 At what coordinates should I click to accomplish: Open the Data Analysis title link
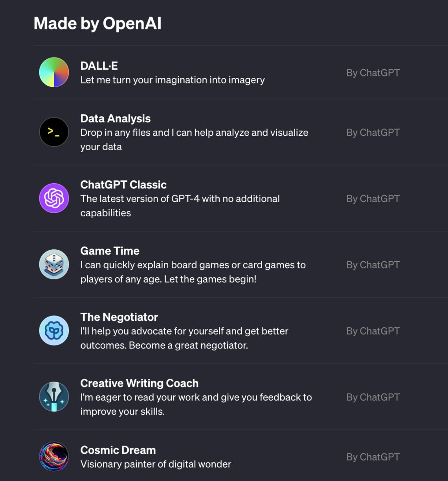tap(116, 118)
